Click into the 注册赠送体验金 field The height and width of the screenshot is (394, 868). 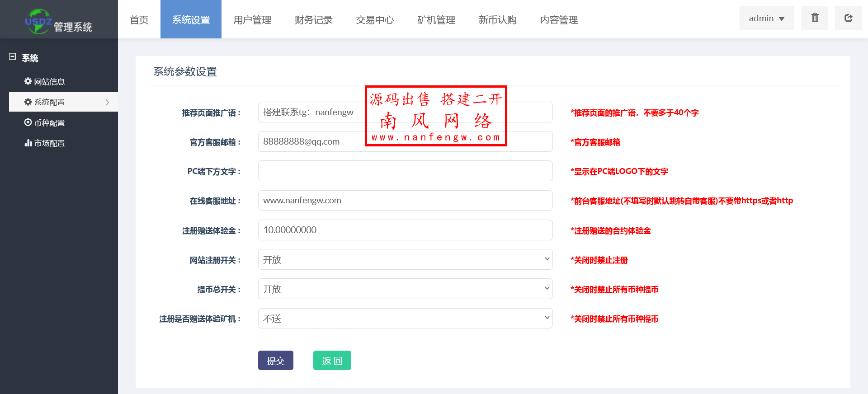405,230
